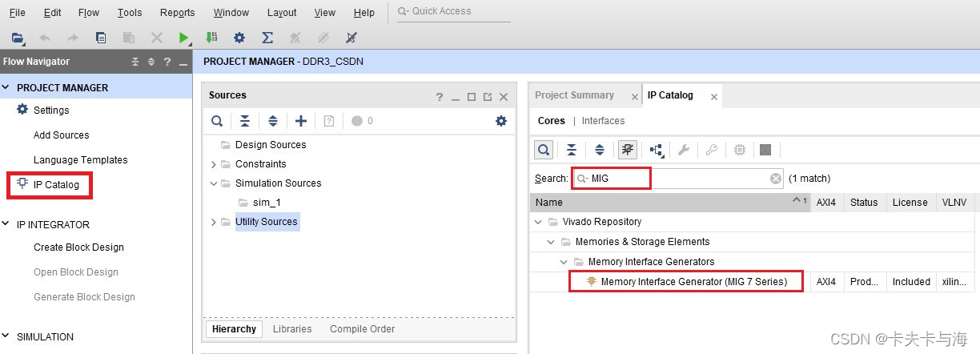
Task: Click search icon in Sources toolbar
Action: pos(217,121)
